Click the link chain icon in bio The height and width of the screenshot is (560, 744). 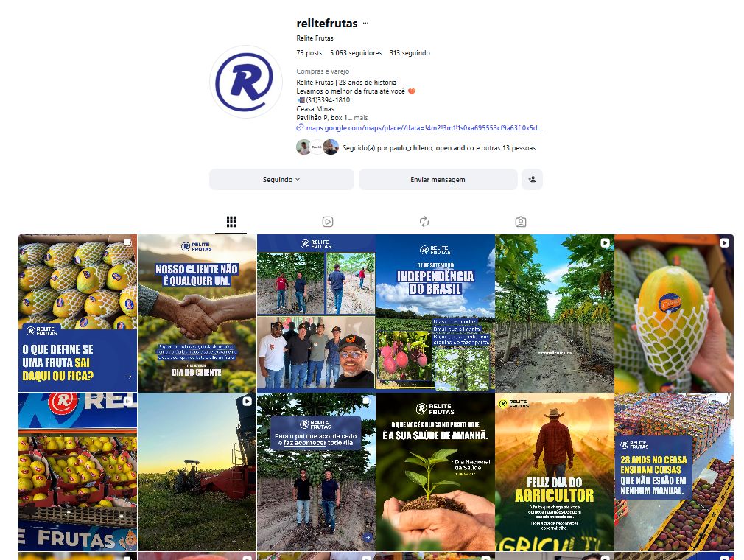(x=300, y=127)
